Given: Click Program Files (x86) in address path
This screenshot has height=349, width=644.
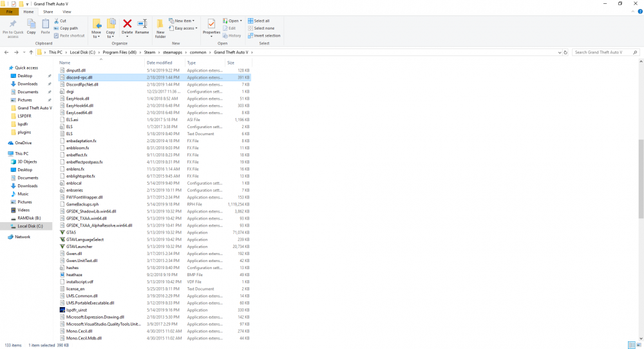Looking at the screenshot, I should [120, 53].
